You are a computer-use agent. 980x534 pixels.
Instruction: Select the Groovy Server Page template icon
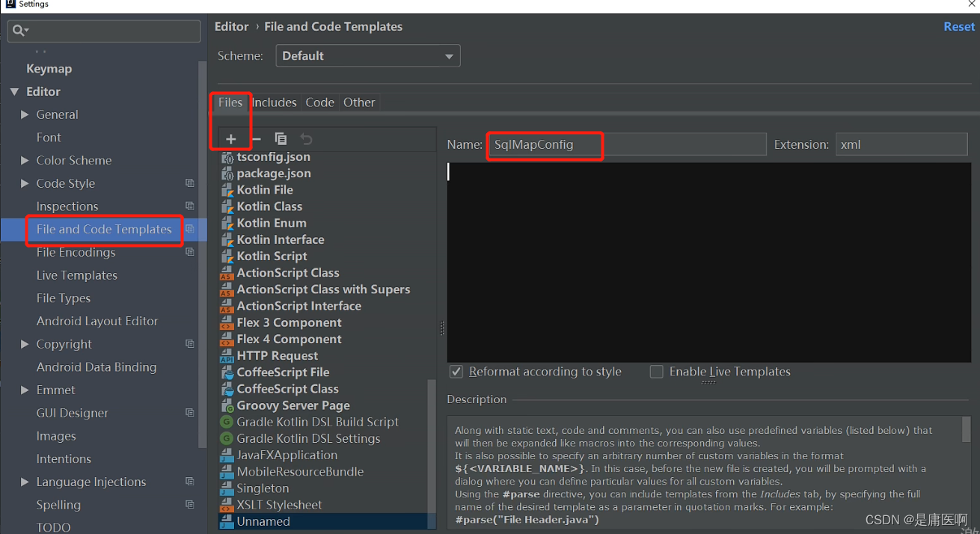point(227,405)
